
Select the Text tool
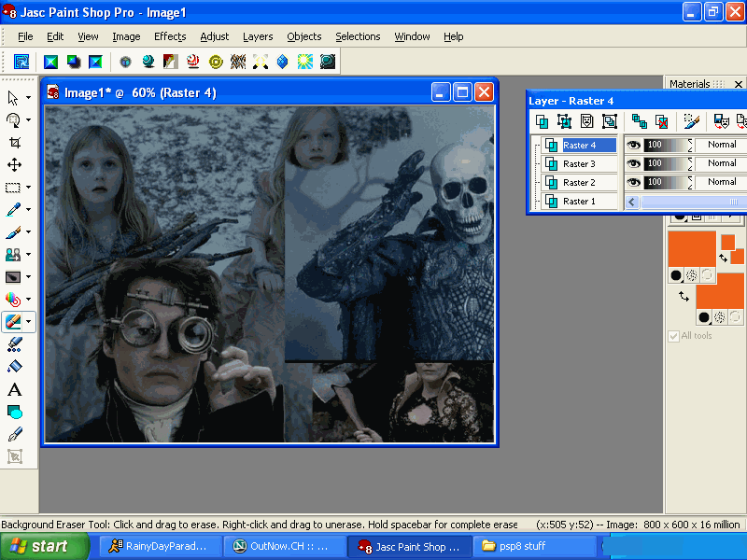[15, 389]
